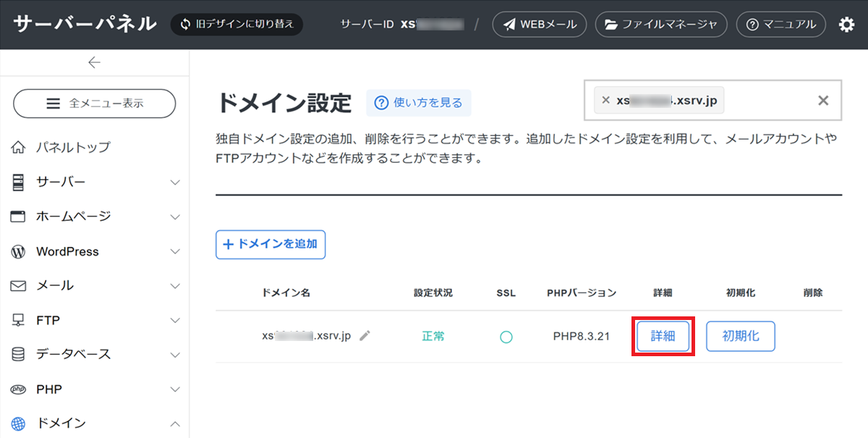Click the 使い方を見る help button
Screen dimensions: 868x438
click(x=418, y=103)
